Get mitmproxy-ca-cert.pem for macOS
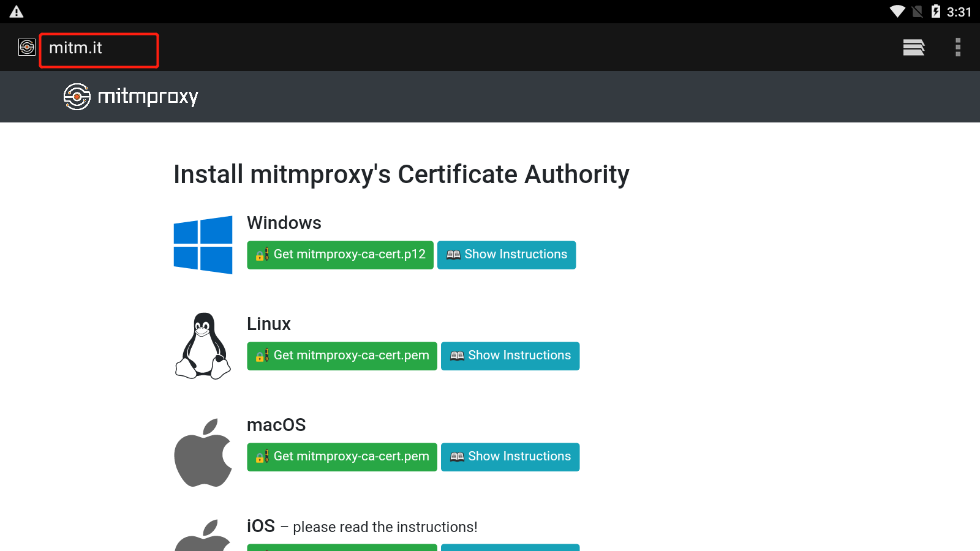 pyautogui.click(x=342, y=457)
